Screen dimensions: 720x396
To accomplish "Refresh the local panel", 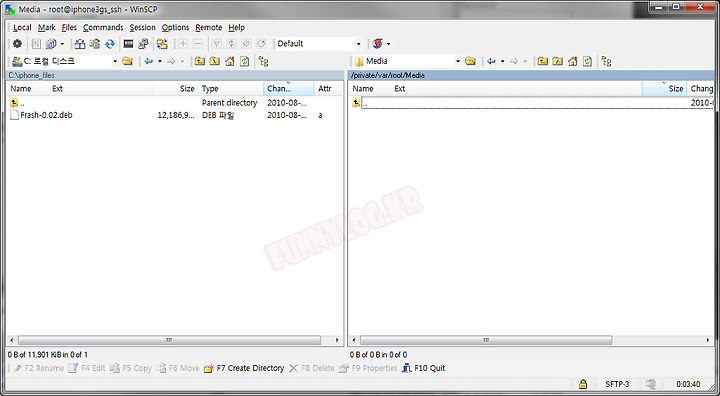I will 245,61.
